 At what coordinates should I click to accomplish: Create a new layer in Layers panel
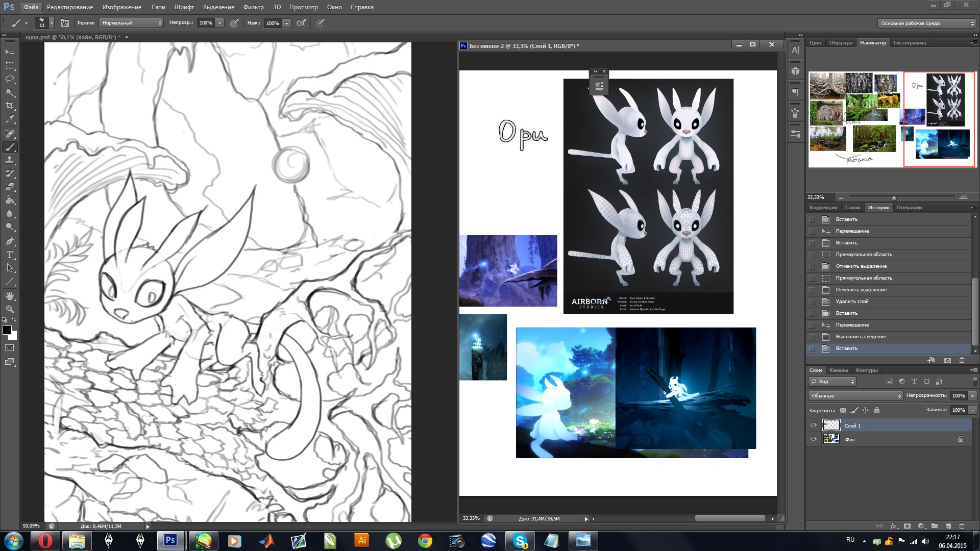948,525
